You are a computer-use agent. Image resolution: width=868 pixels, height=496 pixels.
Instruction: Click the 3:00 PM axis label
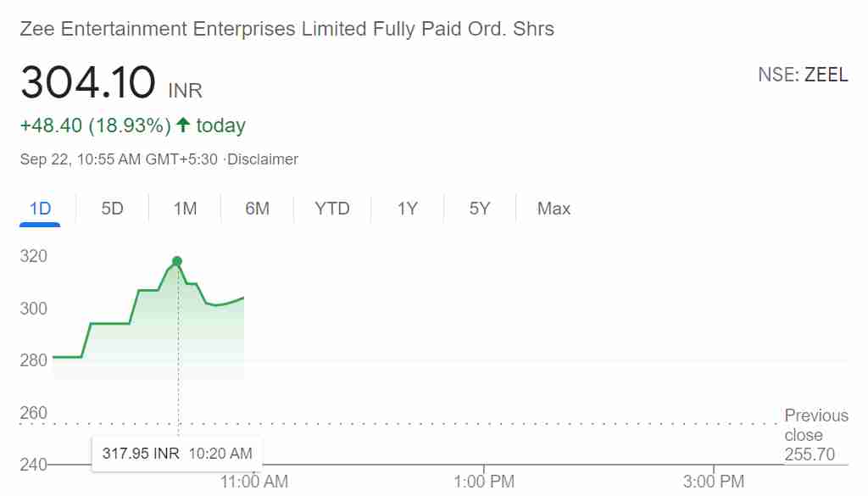(x=714, y=482)
